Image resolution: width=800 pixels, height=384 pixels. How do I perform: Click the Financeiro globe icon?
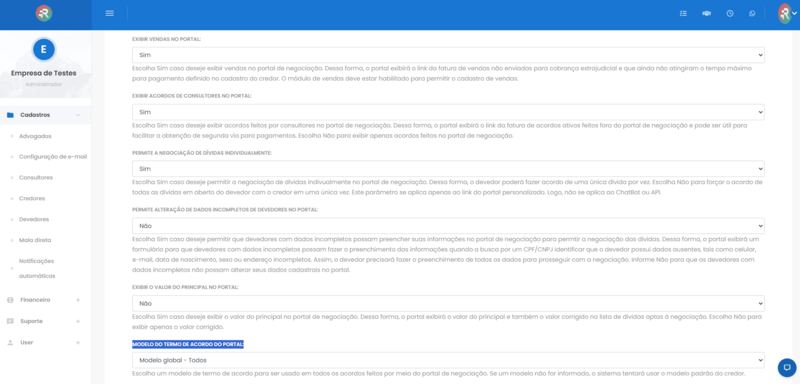point(10,300)
